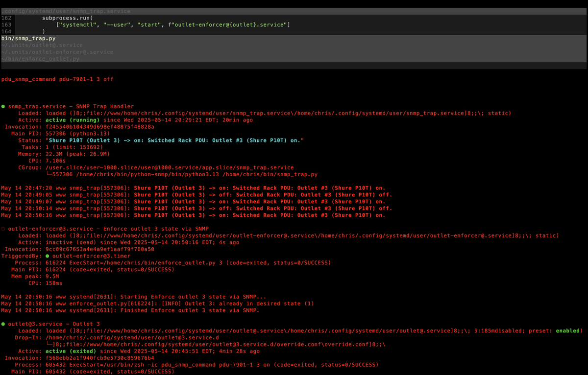Select the ~/bin/enforce_outlet.py entry
588x375 pixels.
[40, 59]
